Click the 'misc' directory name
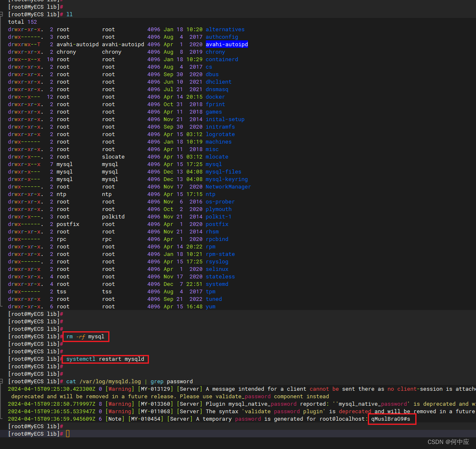The width and height of the screenshot is (476, 449). tap(212, 149)
